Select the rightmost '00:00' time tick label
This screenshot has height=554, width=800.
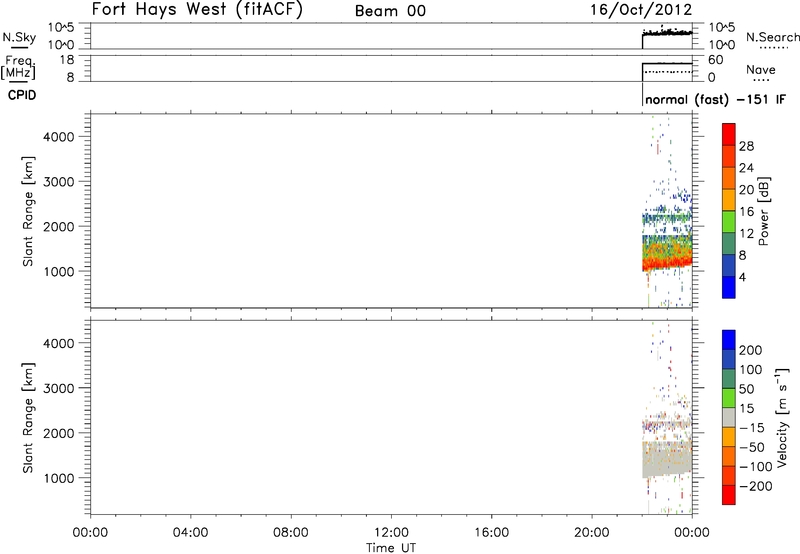[692, 533]
